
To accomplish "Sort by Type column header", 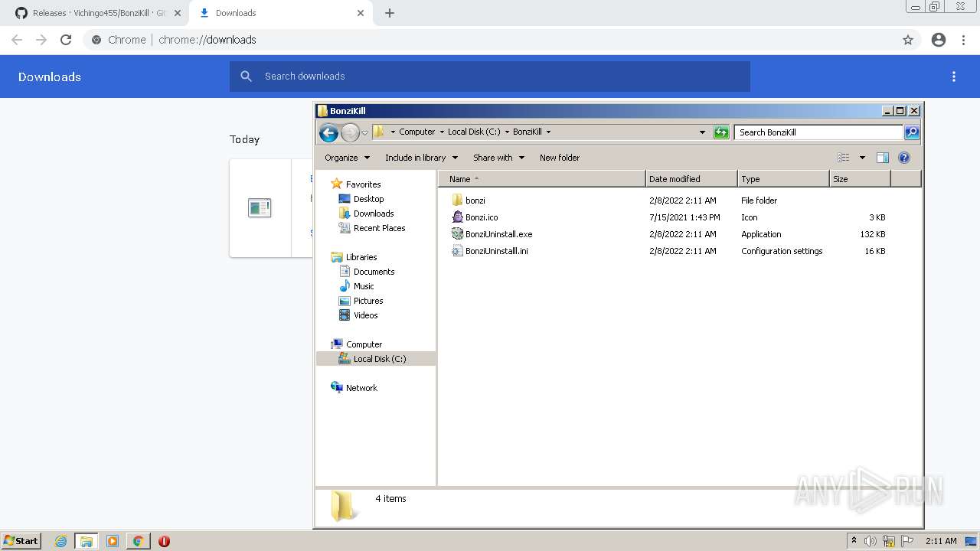I will click(783, 179).
